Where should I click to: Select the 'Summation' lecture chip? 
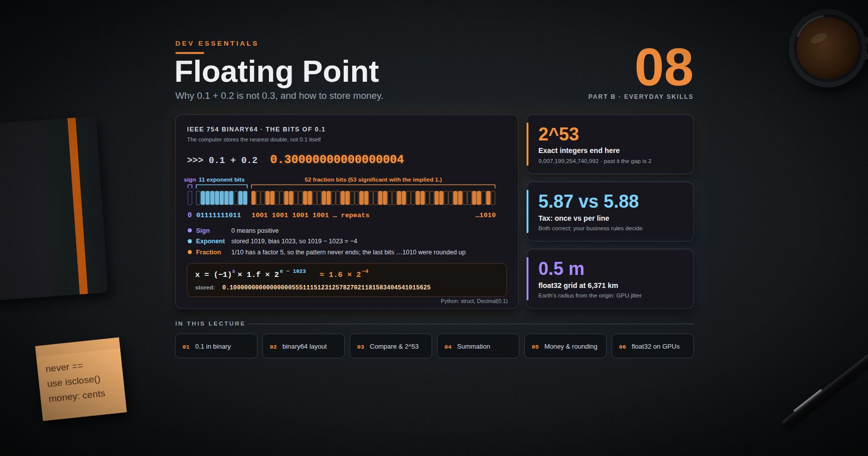(478, 346)
